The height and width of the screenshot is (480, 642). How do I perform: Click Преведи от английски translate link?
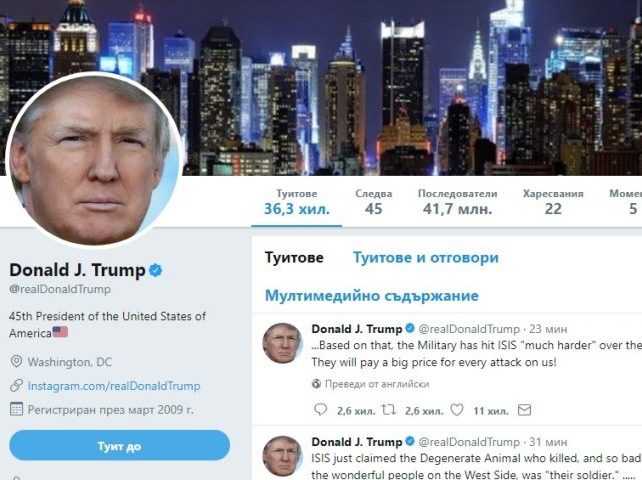click(377, 384)
